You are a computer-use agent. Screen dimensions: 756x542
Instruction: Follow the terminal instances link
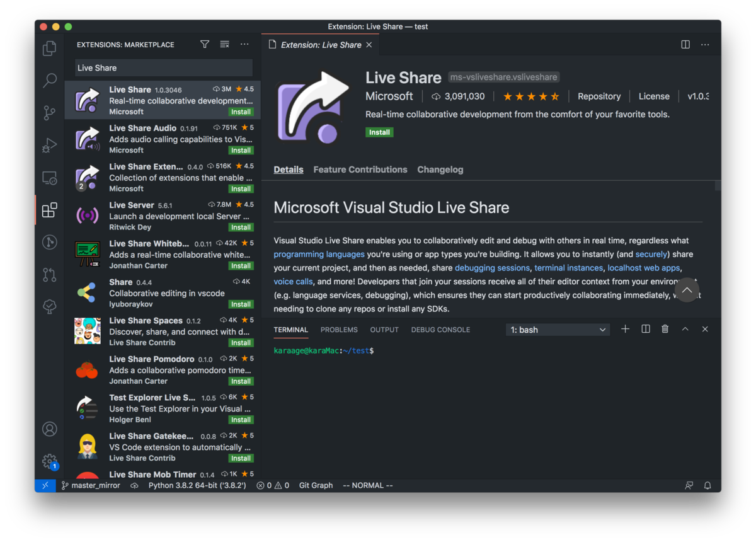568,268
